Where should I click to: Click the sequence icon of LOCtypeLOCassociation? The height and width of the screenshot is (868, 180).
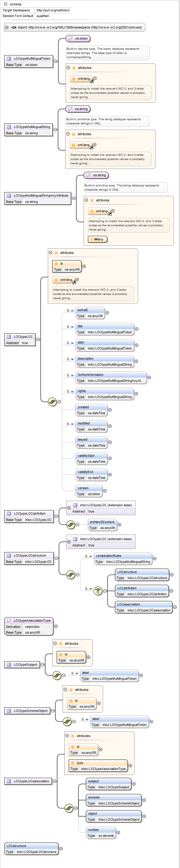pos(69,808)
